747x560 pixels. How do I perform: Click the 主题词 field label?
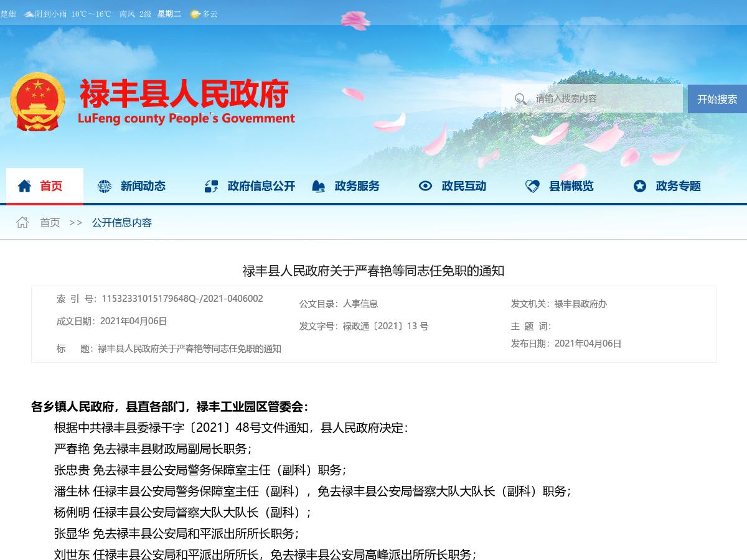pos(531,326)
